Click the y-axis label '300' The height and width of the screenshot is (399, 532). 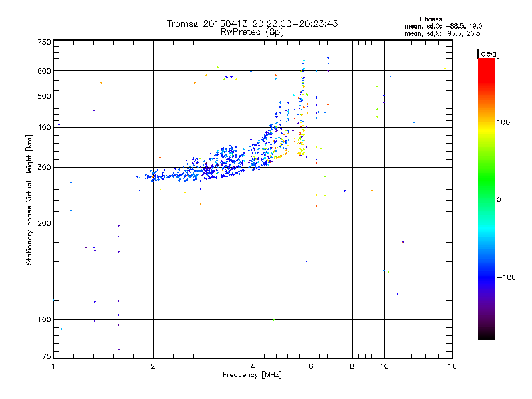click(x=44, y=168)
